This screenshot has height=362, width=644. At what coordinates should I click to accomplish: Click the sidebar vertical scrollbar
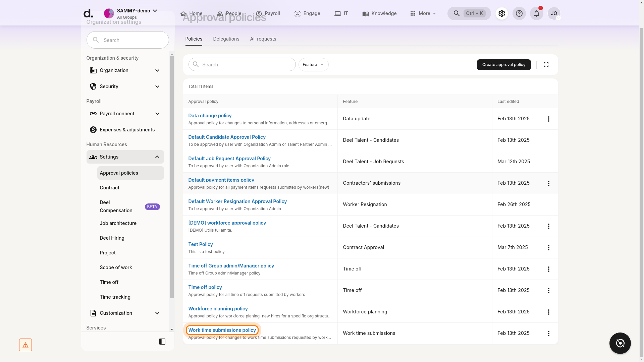click(172, 177)
